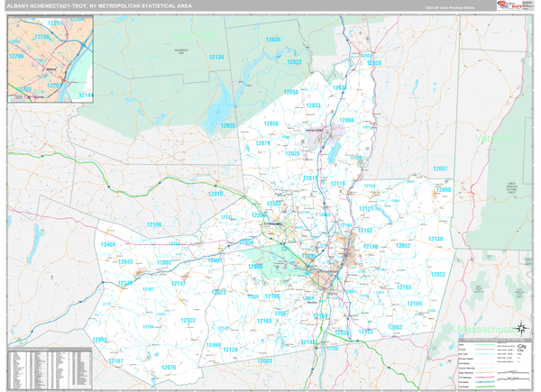Select ZIP code 12866 label
Viewport: 541px width, 392px height.
point(347,121)
